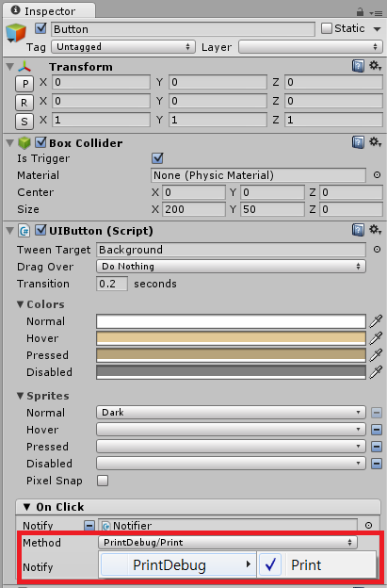
Task: Open object picker for Tween Target
Action: coord(377,250)
